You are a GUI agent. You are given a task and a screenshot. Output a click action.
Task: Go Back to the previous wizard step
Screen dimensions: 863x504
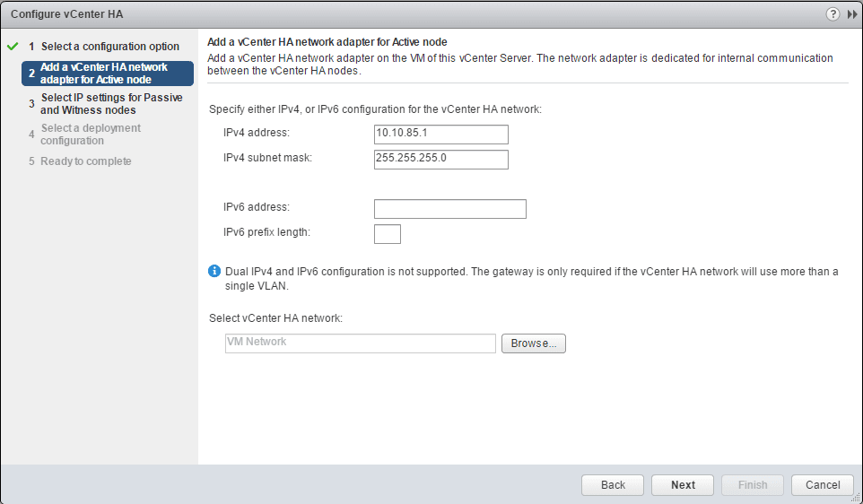click(613, 485)
